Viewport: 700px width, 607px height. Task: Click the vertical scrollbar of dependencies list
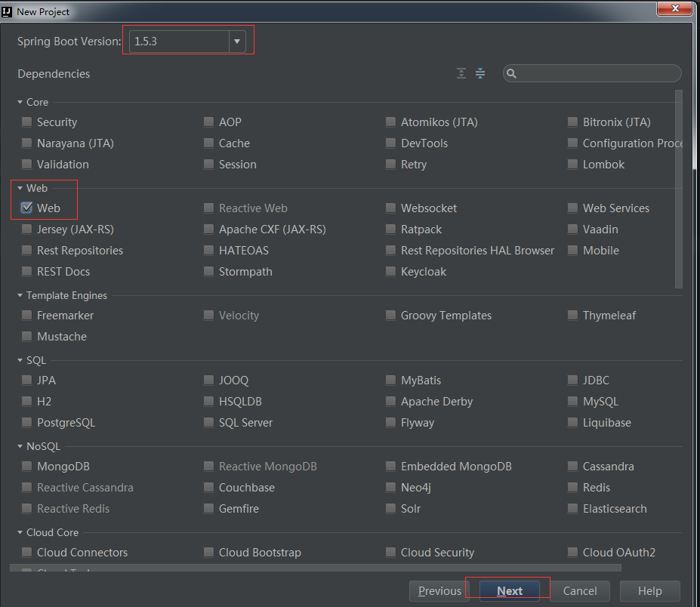click(x=679, y=189)
